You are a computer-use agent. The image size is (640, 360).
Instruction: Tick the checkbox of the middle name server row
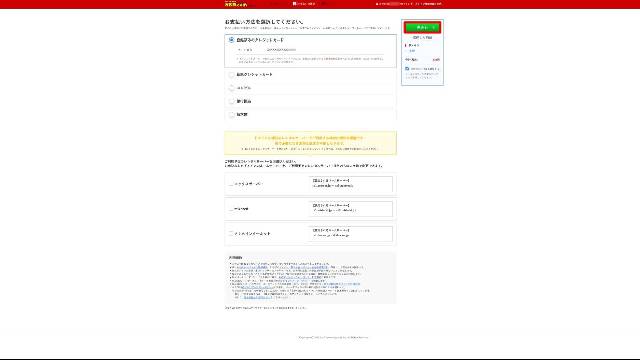tap(231, 209)
